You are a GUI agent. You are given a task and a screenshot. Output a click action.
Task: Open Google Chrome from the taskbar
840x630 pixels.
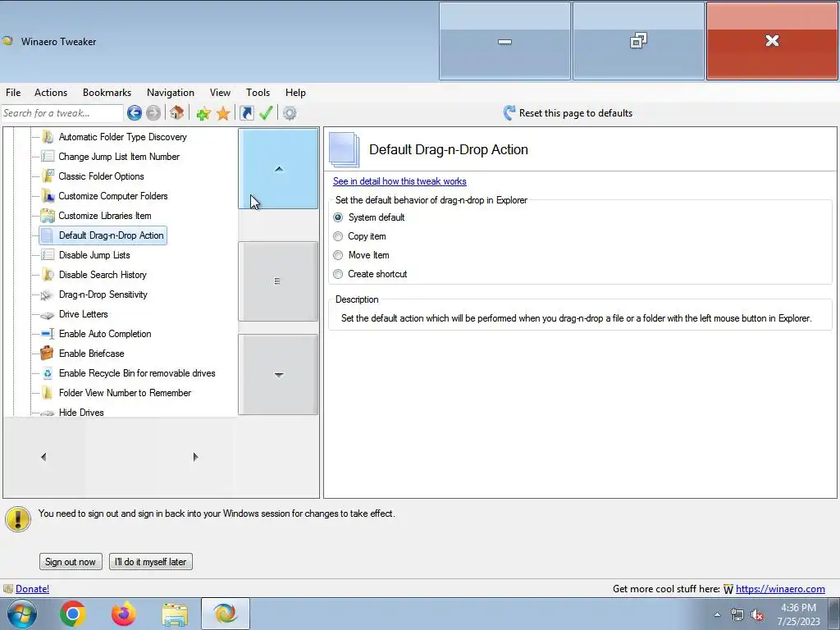click(x=73, y=614)
